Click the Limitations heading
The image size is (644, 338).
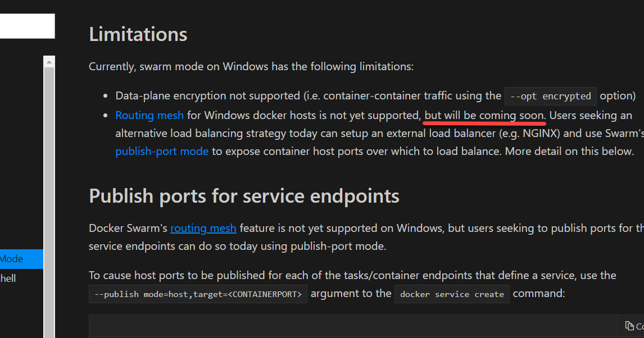tap(138, 34)
